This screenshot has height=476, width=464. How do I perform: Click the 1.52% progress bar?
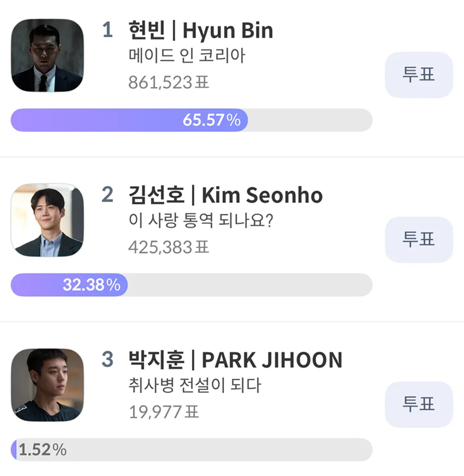pos(191,450)
